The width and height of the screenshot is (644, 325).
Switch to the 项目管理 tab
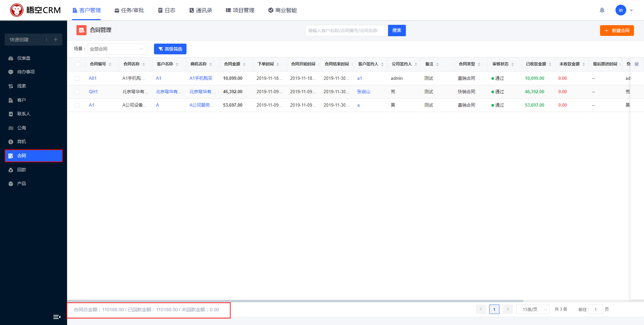point(240,10)
